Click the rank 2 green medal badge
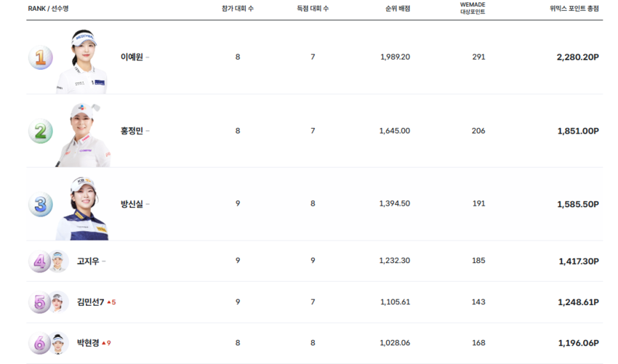 [x=40, y=131]
